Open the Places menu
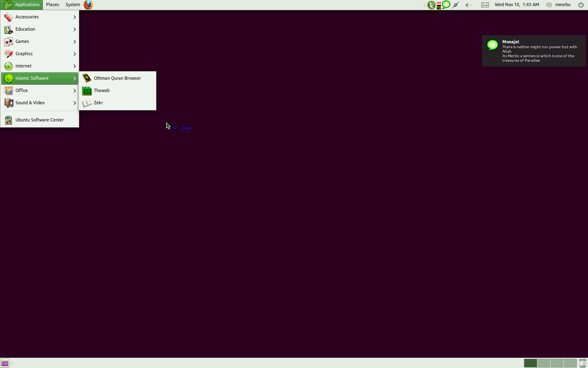Screen dimensions: 588x368 (x=52, y=4)
